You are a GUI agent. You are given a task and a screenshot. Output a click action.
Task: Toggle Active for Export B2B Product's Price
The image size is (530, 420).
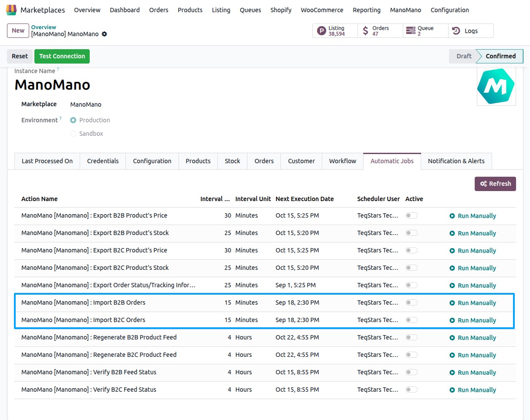(x=412, y=215)
